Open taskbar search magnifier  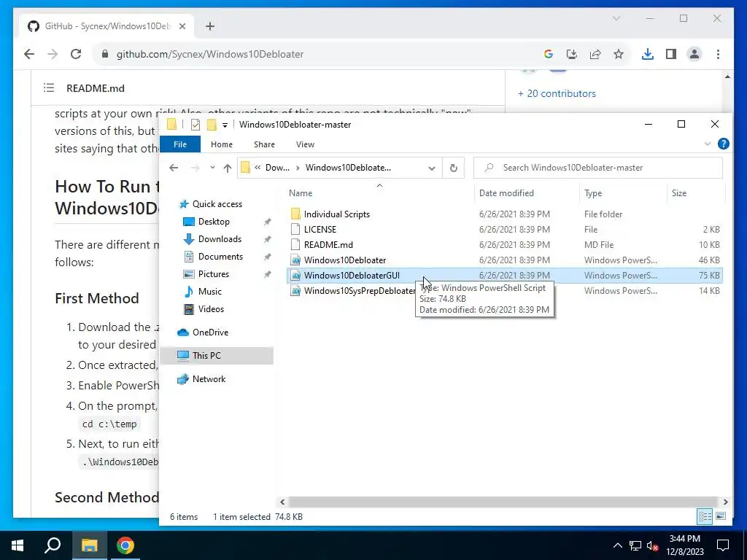(x=53, y=545)
